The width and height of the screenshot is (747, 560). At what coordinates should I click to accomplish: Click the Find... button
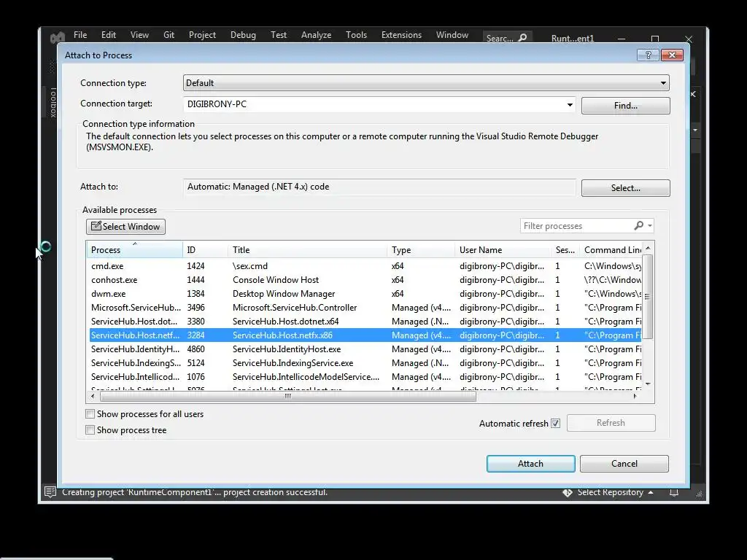(625, 106)
